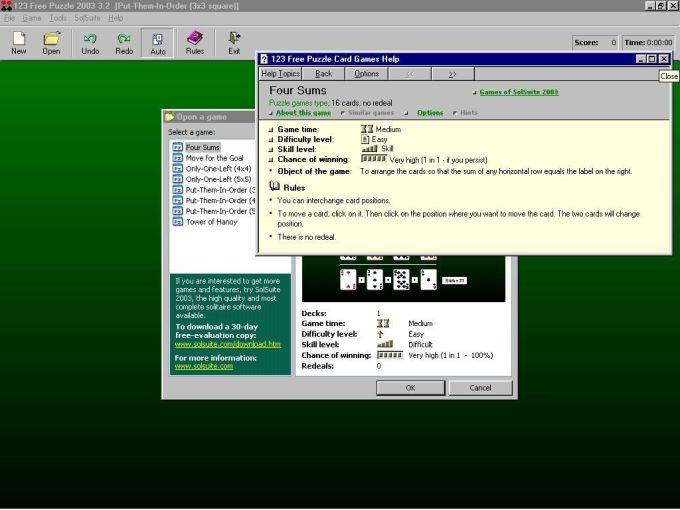Select Tower of Hanoy game
This screenshot has height=510, width=680.
(x=212, y=222)
